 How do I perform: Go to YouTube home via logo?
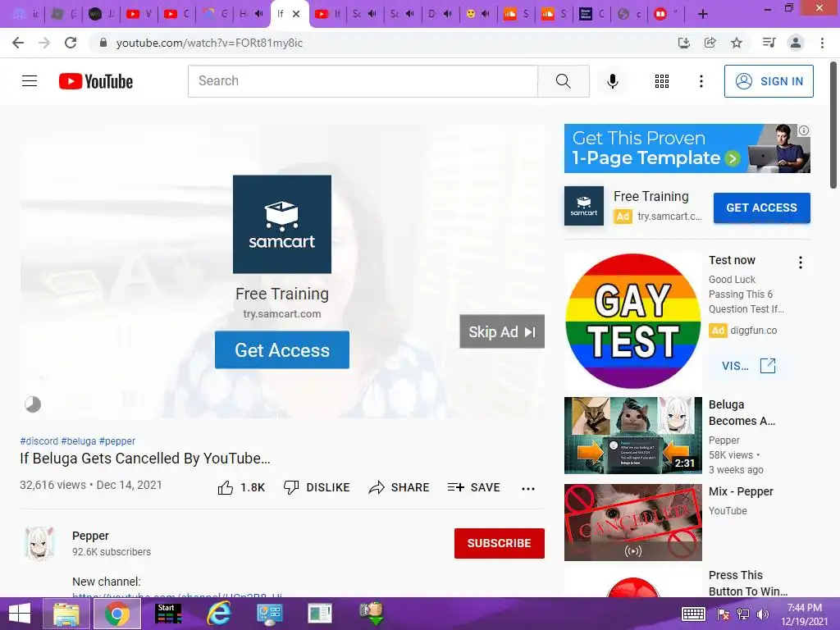(x=96, y=81)
